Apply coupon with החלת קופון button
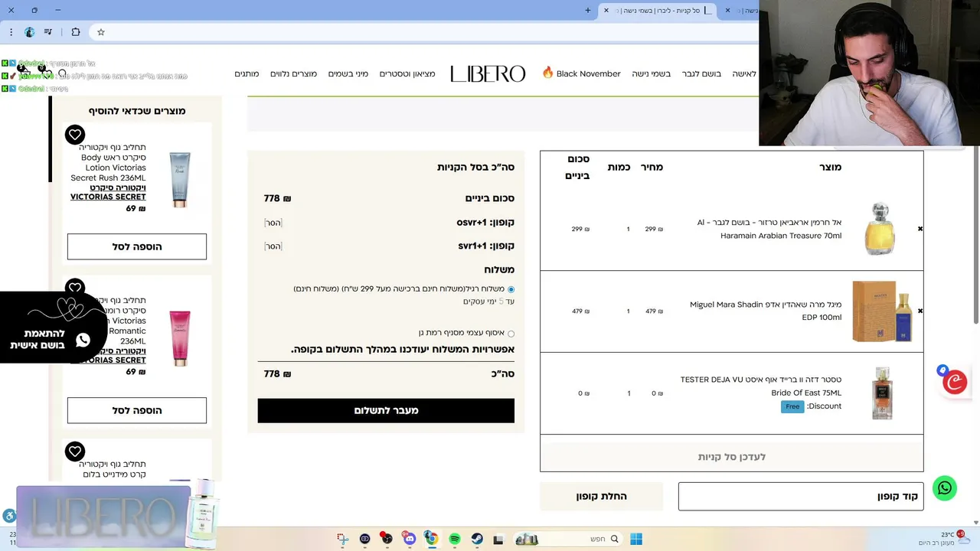980x551 pixels. (x=602, y=496)
